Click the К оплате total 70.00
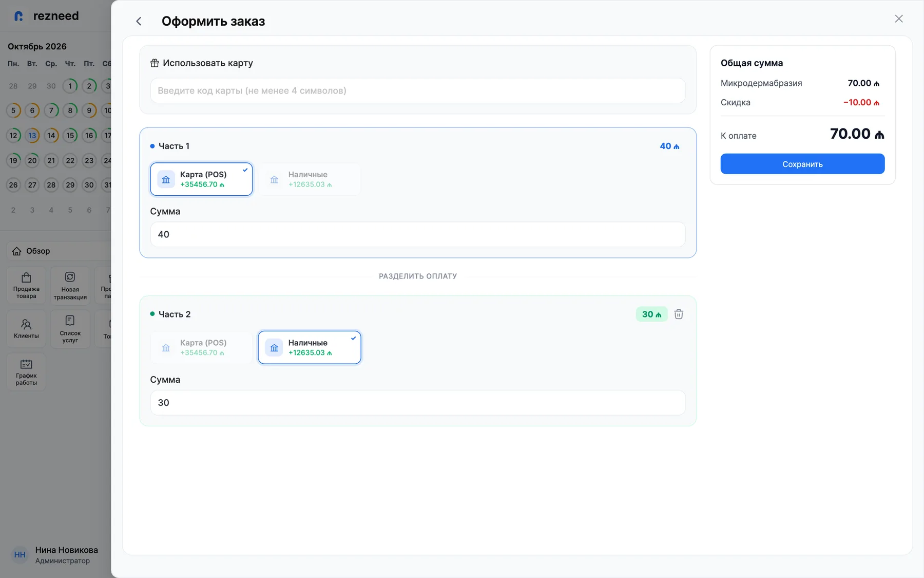The image size is (924, 578). 857,134
